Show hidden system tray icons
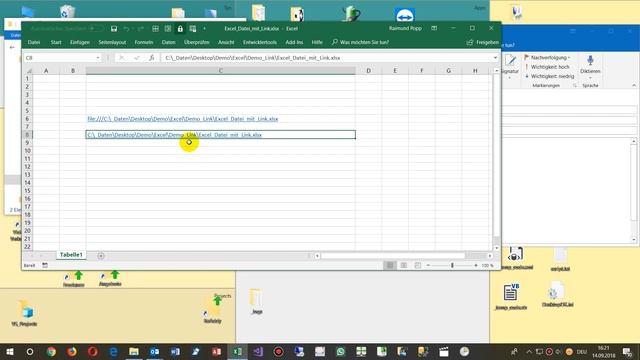 click(529, 351)
